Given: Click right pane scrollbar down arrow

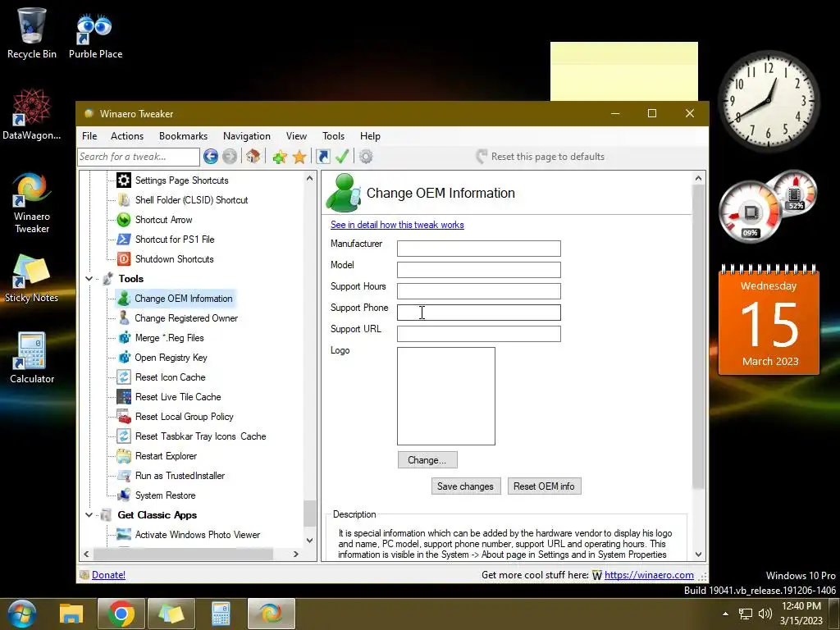Looking at the screenshot, I should 698,554.
